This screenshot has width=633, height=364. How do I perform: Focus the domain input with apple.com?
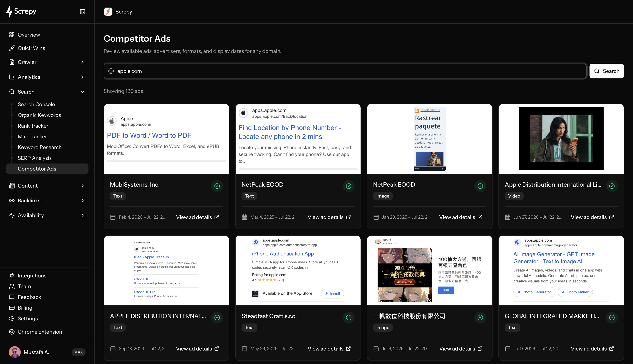(345, 71)
